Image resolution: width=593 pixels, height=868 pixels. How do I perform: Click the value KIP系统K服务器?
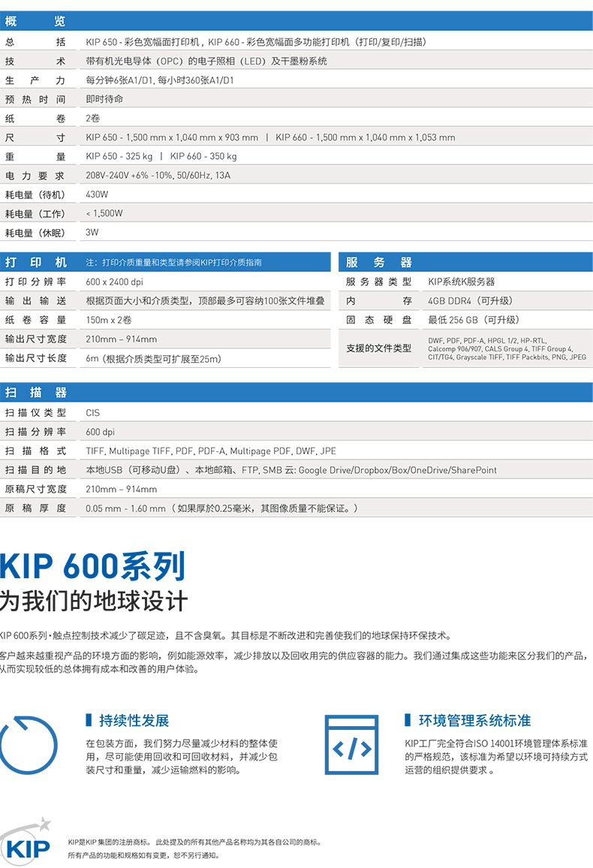click(x=462, y=282)
